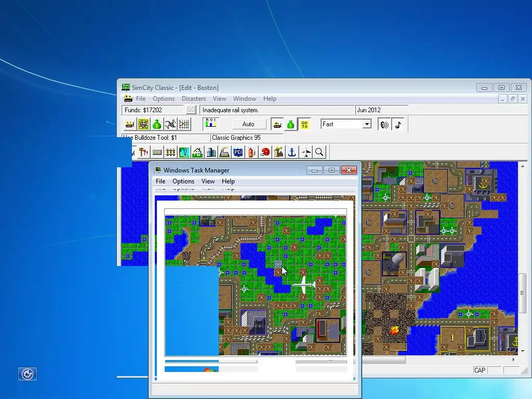Click the map scroll down arrow

[522, 351]
